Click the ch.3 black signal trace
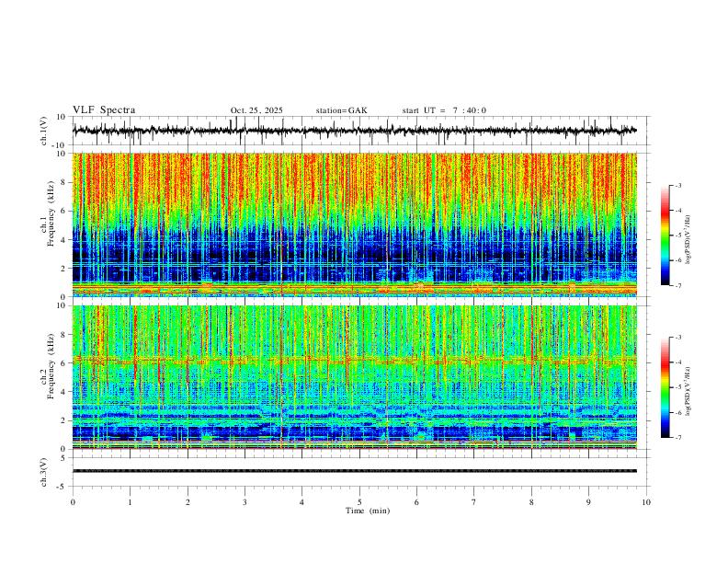The height and width of the screenshot is (563, 728). pyautogui.click(x=354, y=471)
